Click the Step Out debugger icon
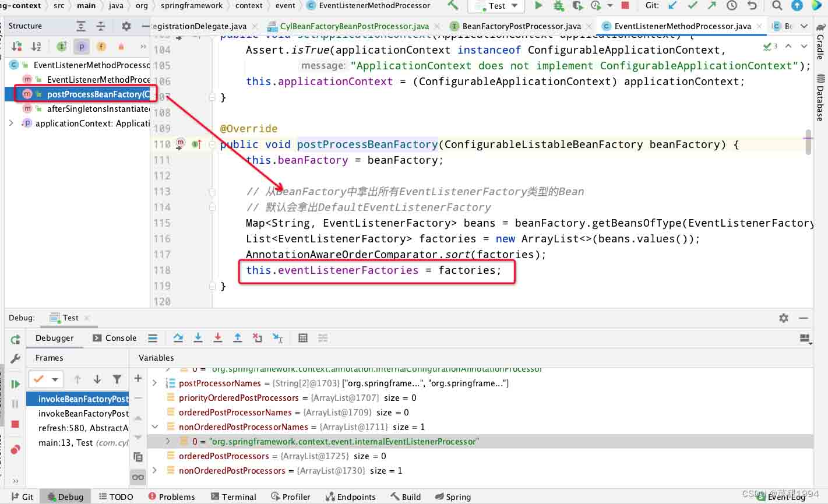This screenshot has width=828, height=504. click(x=238, y=338)
